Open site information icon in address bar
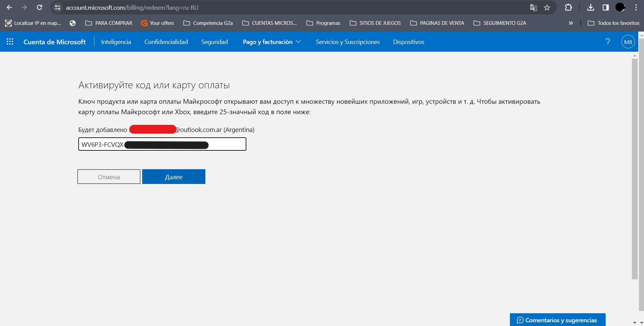 tap(57, 7)
